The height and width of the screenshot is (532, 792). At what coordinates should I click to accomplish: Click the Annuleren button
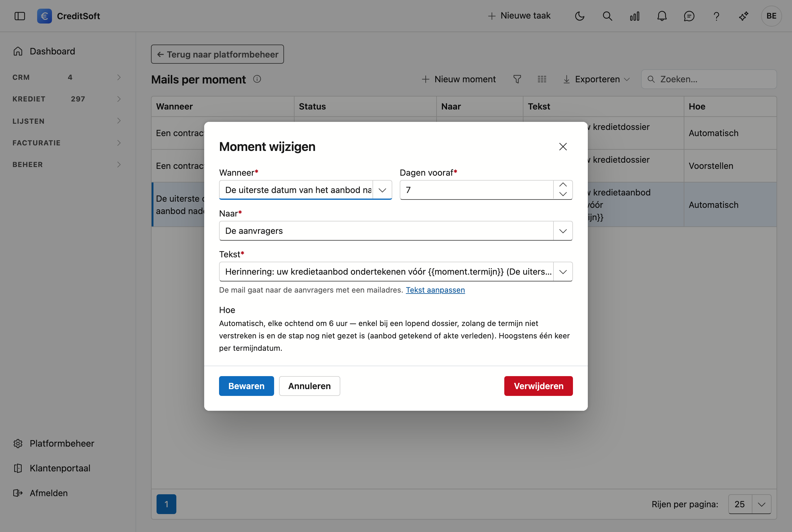click(309, 386)
